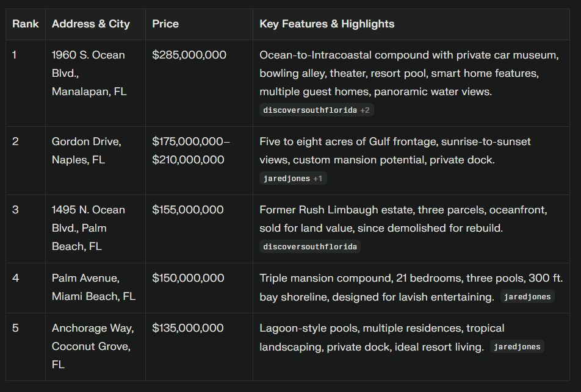Click the $155,000,000 price cell
Viewport: 581px width, 392px height.
[188, 210]
